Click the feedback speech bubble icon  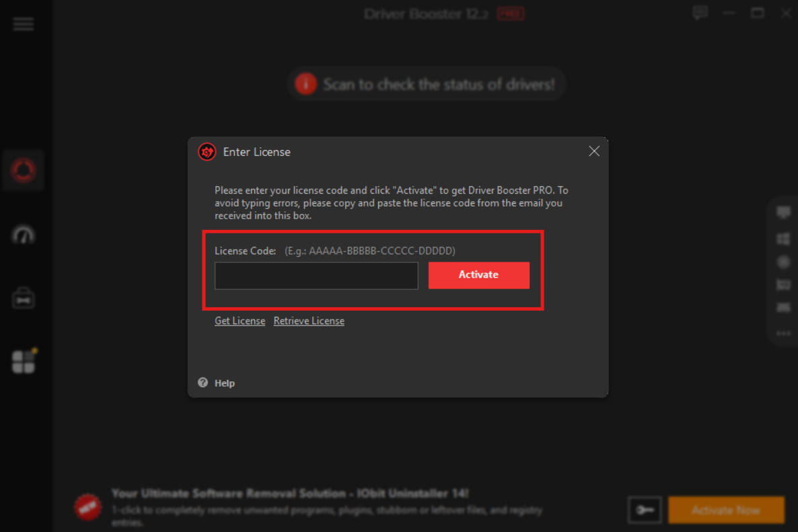(x=700, y=13)
